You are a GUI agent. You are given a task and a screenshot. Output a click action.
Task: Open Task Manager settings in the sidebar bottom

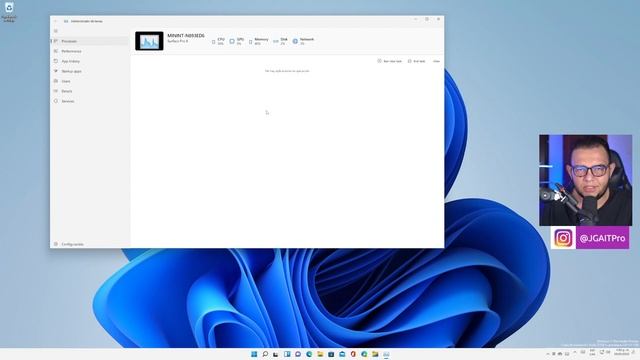click(x=90, y=244)
